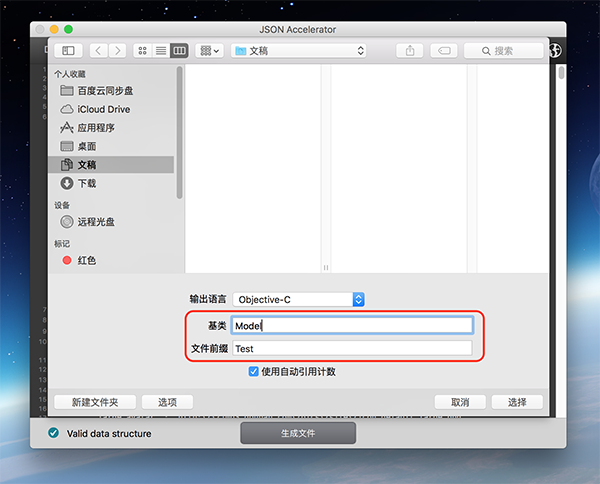Click the 搜索 search field

pos(504,51)
